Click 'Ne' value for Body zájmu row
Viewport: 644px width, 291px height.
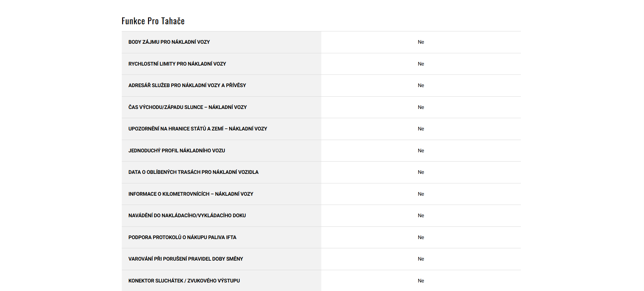421,42
